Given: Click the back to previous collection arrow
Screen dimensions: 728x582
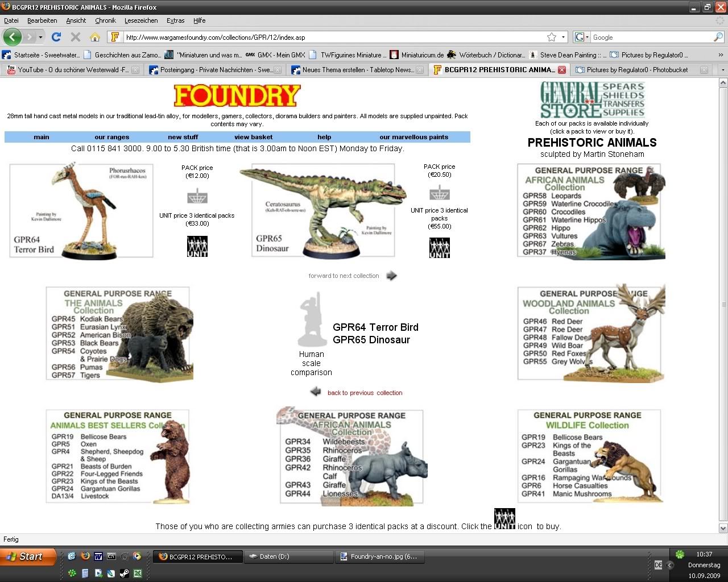Looking at the screenshot, I should tap(316, 392).
